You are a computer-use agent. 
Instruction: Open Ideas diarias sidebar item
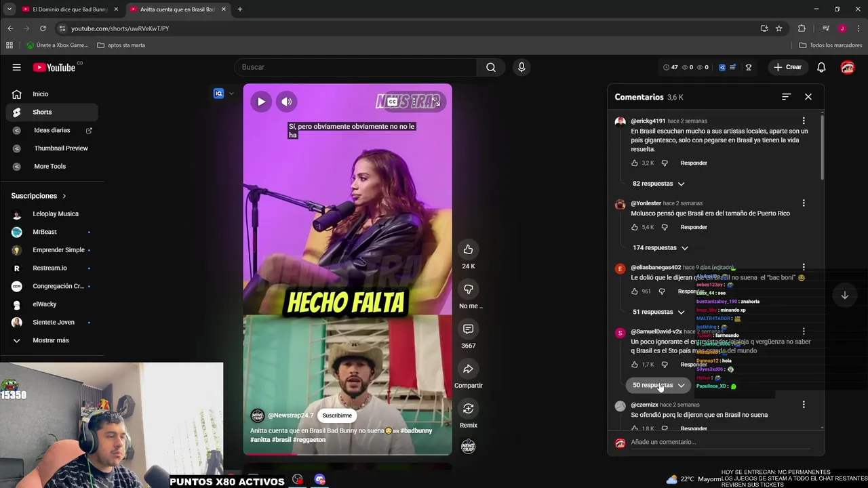[x=52, y=130]
